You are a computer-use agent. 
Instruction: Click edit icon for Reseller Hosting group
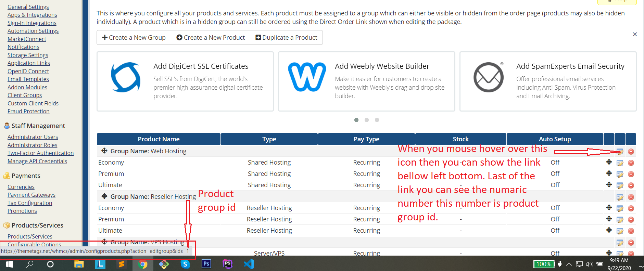click(x=620, y=197)
